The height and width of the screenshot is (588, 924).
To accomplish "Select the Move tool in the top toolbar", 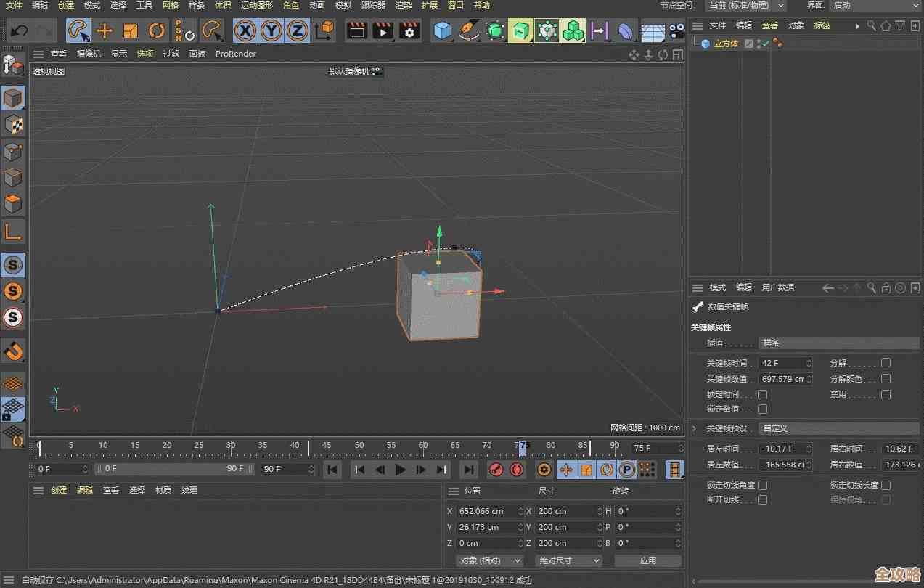I will (105, 30).
